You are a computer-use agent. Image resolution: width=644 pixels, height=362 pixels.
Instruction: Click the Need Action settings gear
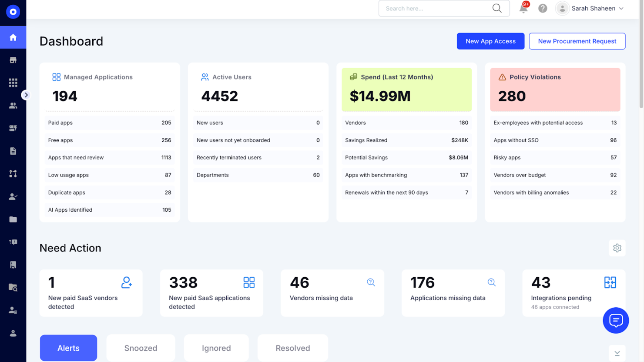[617, 248]
